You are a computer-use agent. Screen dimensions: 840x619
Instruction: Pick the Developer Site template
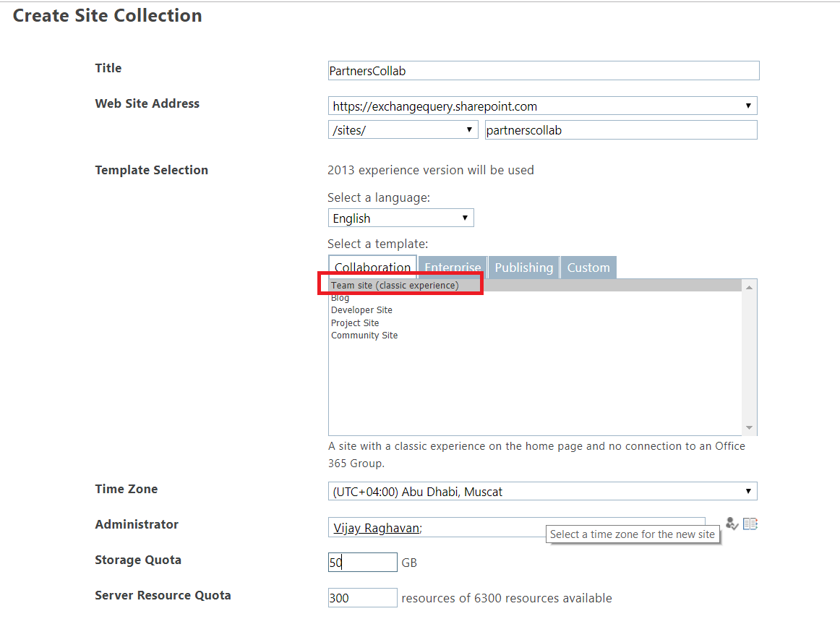pyautogui.click(x=361, y=309)
